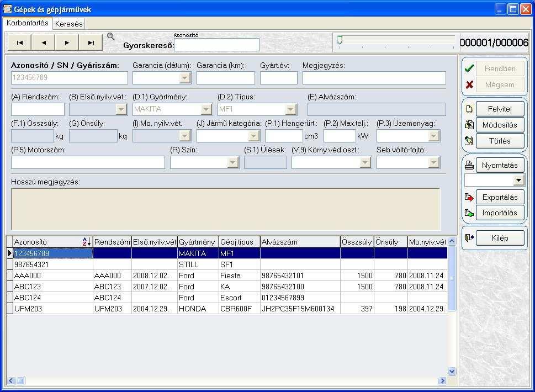Click the Gyártmány column header
Image resolution: width=535 pixels, height=392 pixels.
pos(198,242)
